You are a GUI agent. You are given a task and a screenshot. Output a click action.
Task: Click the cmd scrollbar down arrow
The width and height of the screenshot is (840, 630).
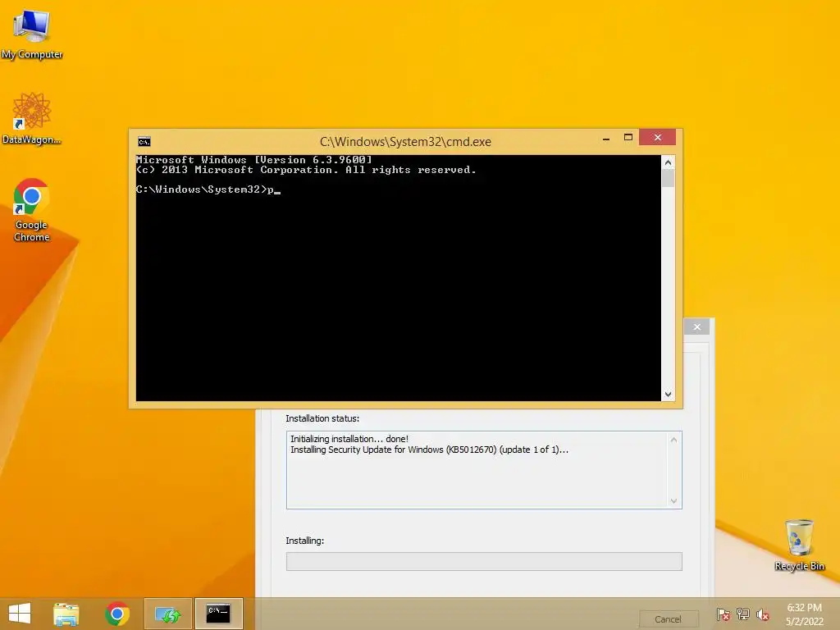point(668,395)
